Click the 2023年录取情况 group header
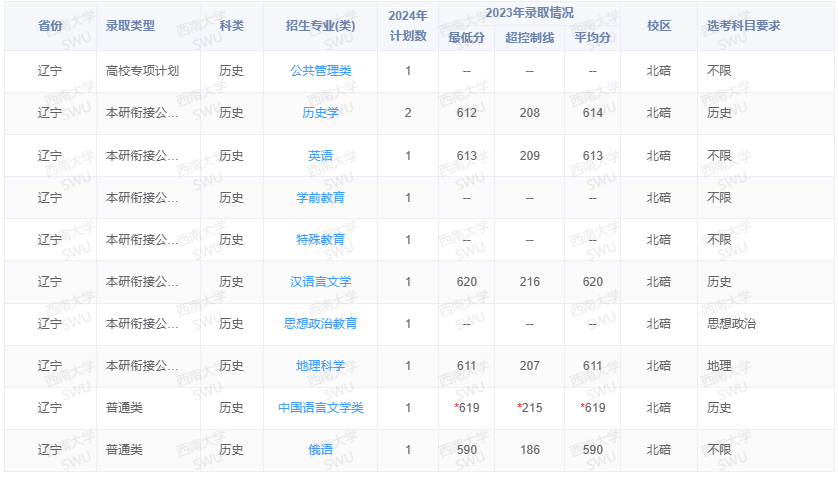The width and height of the screenshot is (838, 477). click(529, 13)
